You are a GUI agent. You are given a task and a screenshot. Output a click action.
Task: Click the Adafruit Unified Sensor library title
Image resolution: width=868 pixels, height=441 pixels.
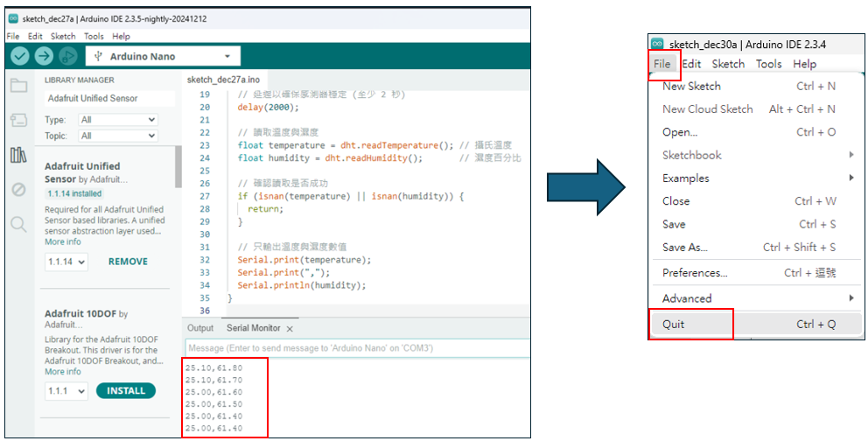[x=82, y=172]
